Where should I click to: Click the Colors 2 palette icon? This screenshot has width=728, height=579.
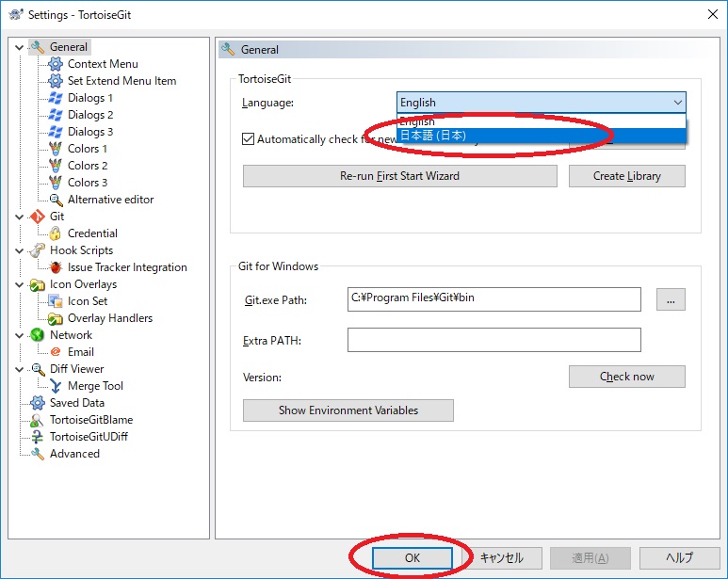click(x=56, y=166)
